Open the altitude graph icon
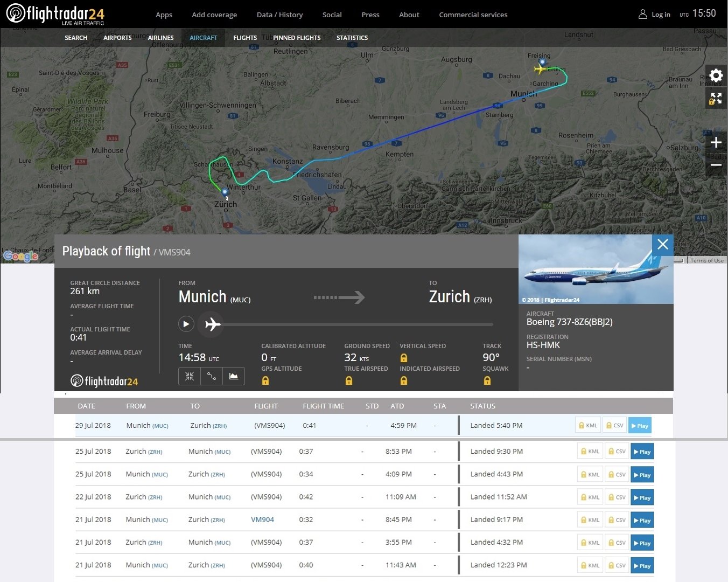Screen dimensions: 728x582 [234, 376]
